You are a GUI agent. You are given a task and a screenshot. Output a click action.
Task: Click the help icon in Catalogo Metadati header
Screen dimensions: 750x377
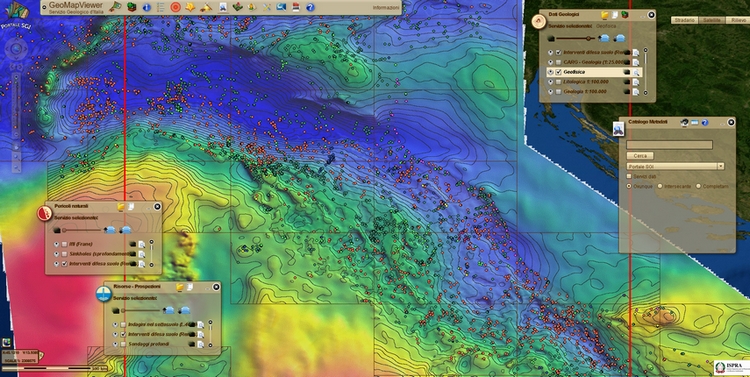[705, 122]
